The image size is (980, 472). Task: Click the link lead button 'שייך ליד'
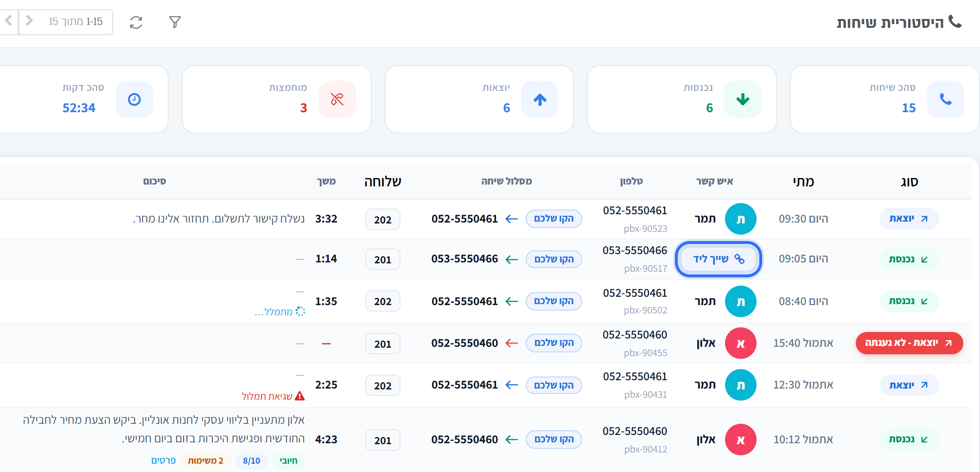718,259
